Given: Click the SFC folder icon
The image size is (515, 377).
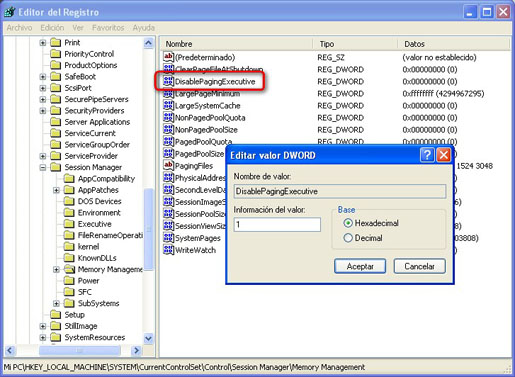Looking at the screenshot, I should 69,292.
